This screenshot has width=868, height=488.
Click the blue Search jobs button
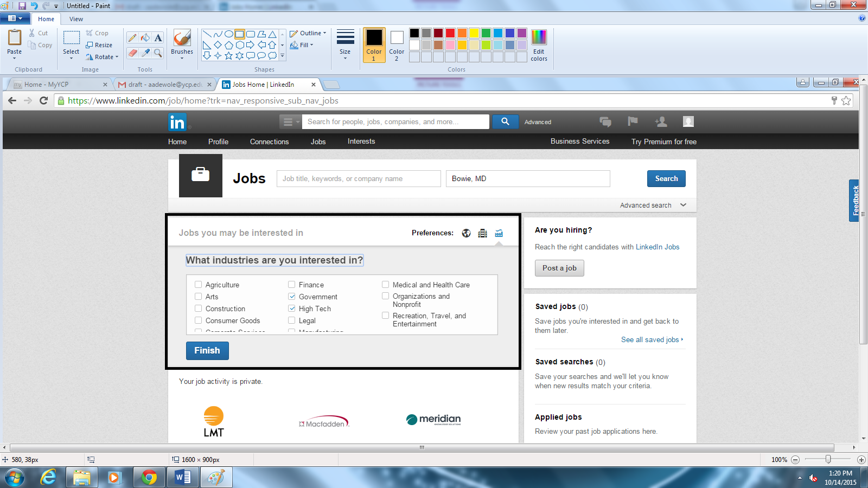[x=666, y=179]
